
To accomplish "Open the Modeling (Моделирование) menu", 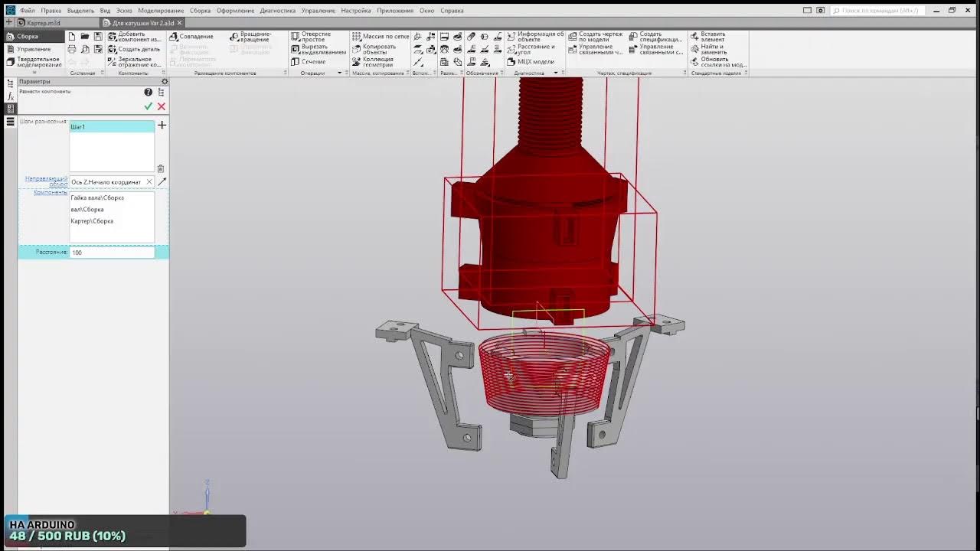I will pos(161,11).
